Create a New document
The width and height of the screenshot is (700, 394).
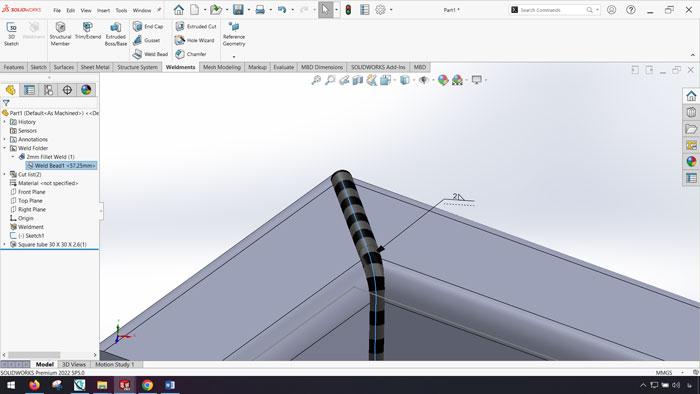tap(195, 9)
